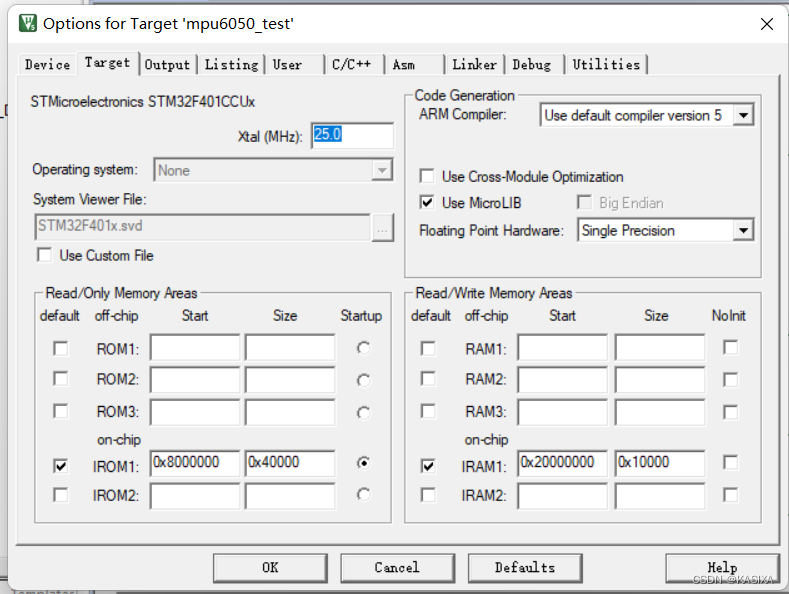Click the RAM1 Start field
This screenshot has height=594, width=789.
[x=563, y=347]
